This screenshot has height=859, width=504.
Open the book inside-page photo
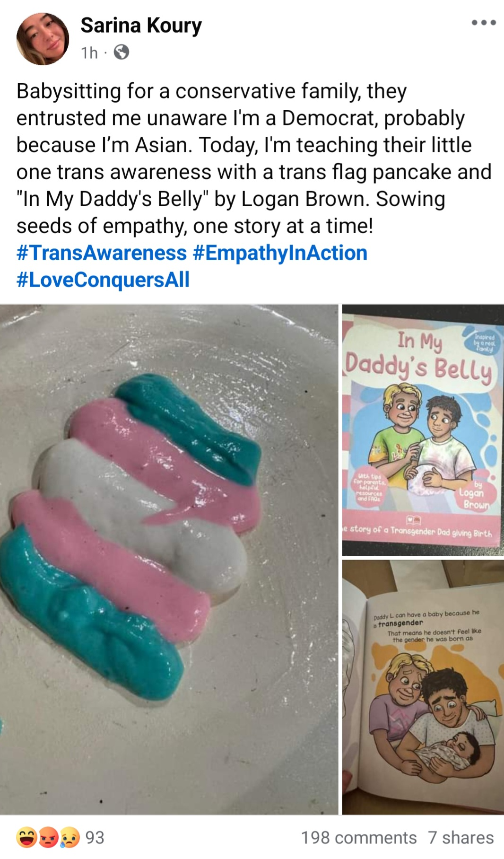tap(423, 687)
